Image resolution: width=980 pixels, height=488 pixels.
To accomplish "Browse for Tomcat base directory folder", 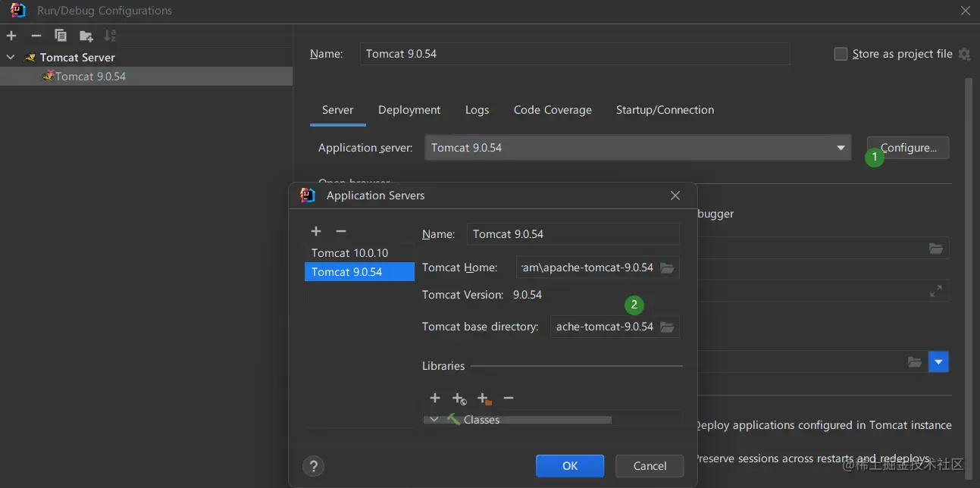I will 667,327.
